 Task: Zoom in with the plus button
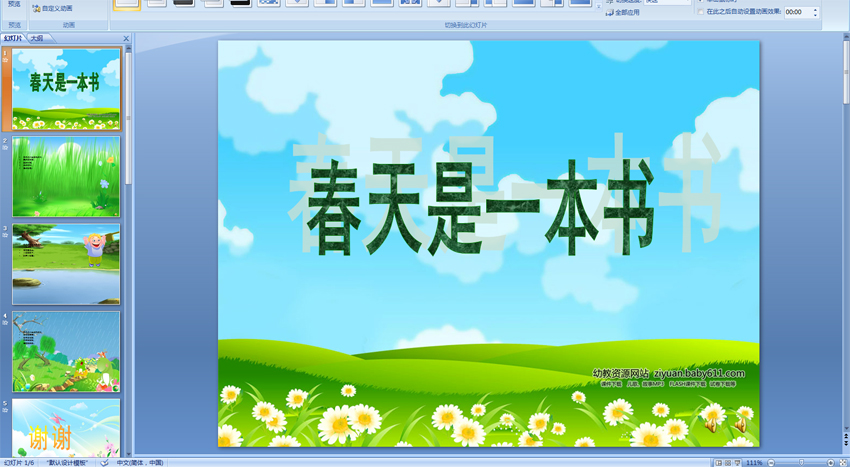point(830,463)
